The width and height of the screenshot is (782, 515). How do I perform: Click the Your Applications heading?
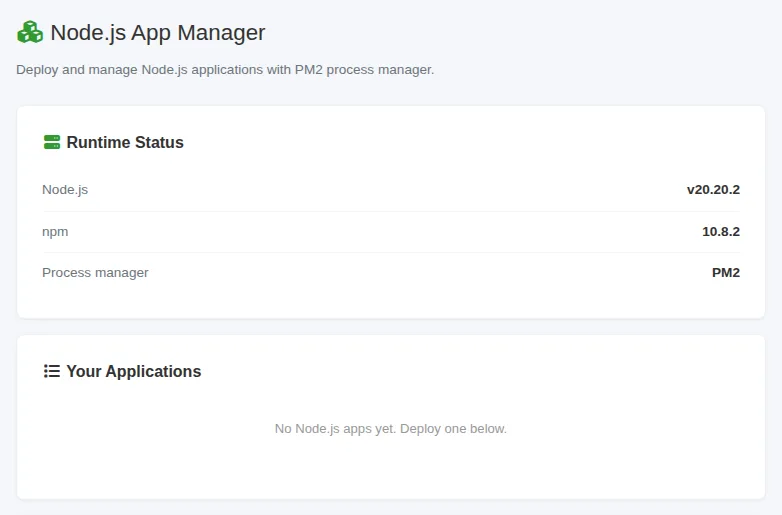(x=134, y=371)
